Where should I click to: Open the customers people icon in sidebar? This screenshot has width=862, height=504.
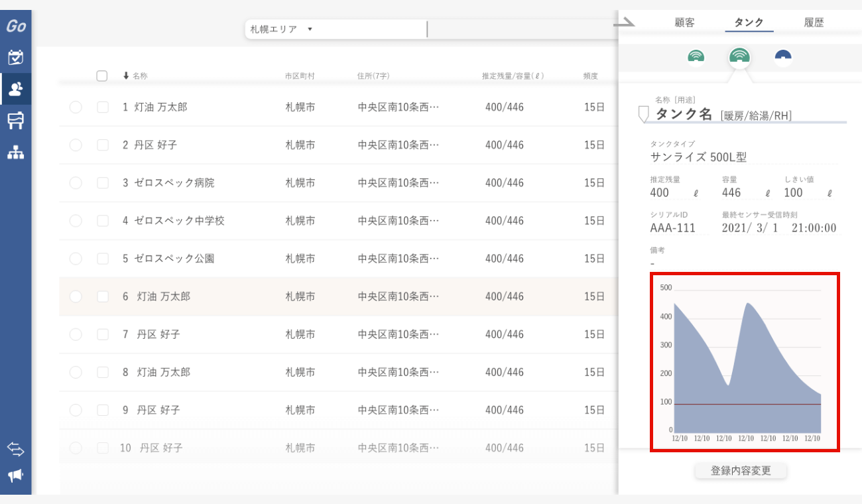point(16,89)
